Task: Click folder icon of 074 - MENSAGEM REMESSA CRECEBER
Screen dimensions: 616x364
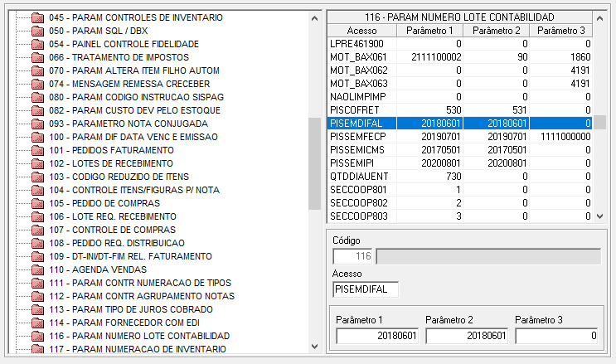Action: point(37,84)
